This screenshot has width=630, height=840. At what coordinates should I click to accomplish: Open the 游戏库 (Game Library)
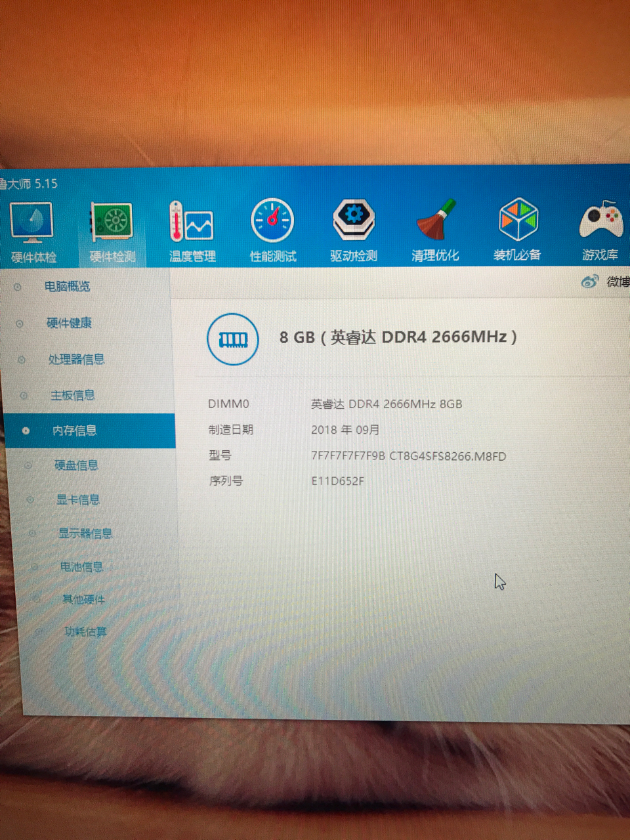(x=600, y=226)
